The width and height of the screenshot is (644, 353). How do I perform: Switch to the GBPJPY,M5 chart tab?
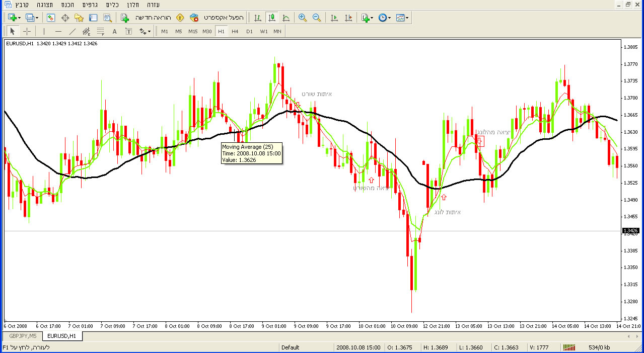(x=23, y=335)
